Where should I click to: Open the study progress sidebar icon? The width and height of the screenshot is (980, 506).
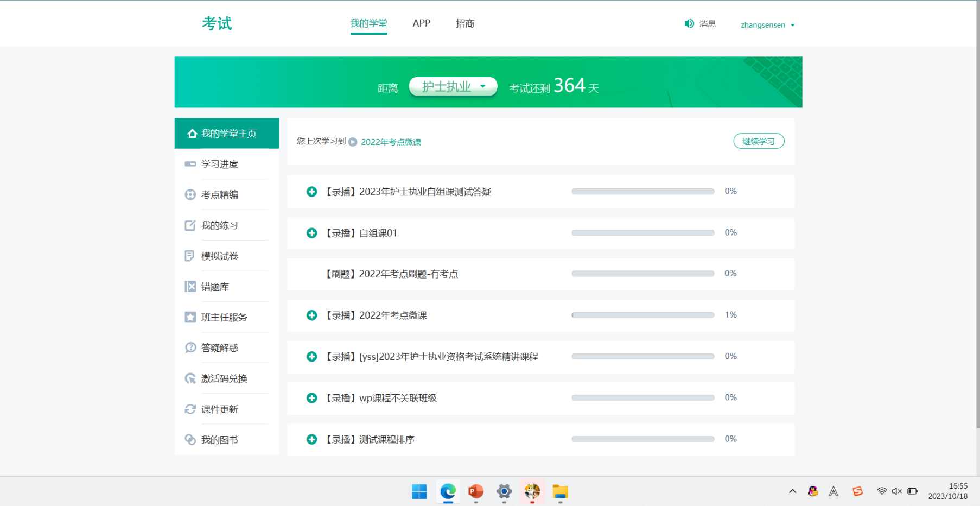click(190, 164)
